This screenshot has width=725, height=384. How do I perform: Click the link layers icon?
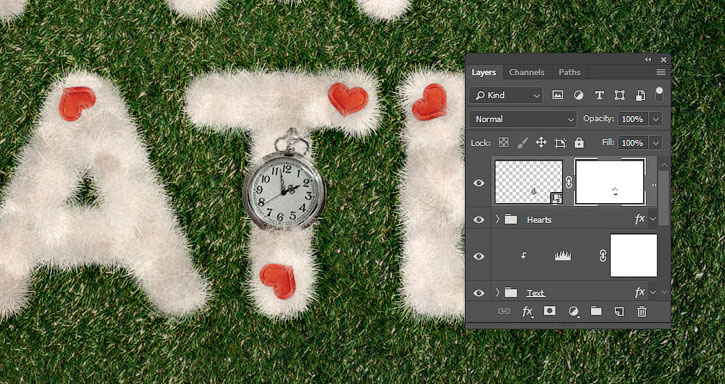point(504,312)
